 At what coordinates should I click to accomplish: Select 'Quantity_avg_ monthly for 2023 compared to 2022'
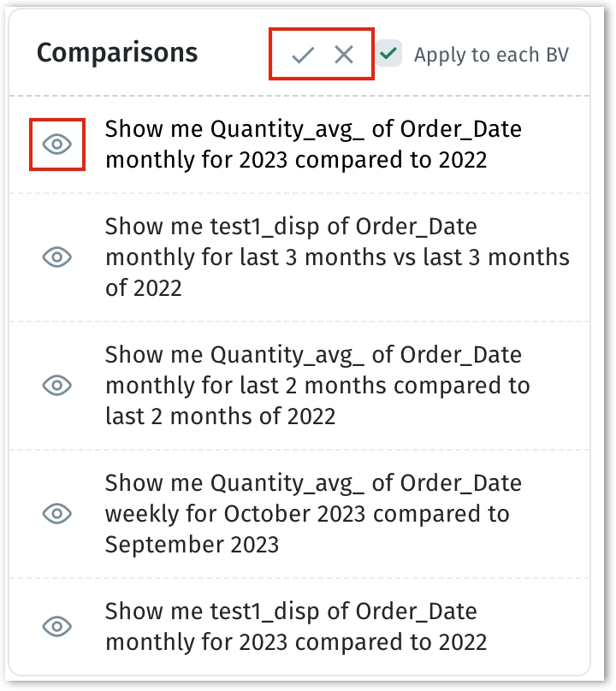(x=313, y=145)
